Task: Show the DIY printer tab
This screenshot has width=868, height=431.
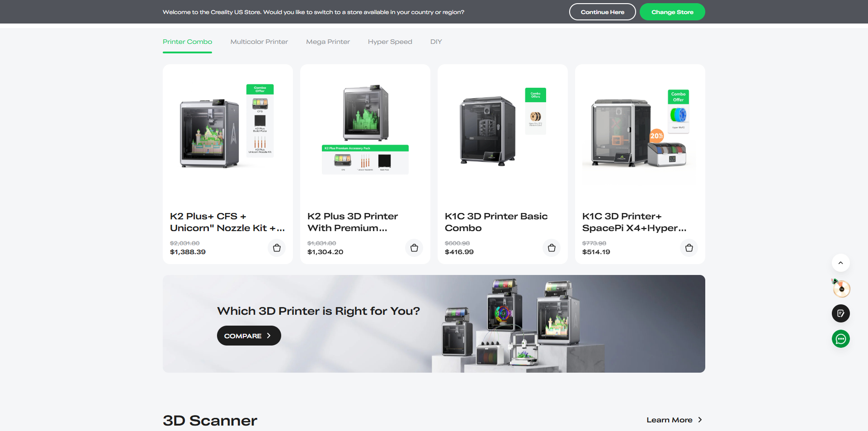Action: click(x=436, y=42)
